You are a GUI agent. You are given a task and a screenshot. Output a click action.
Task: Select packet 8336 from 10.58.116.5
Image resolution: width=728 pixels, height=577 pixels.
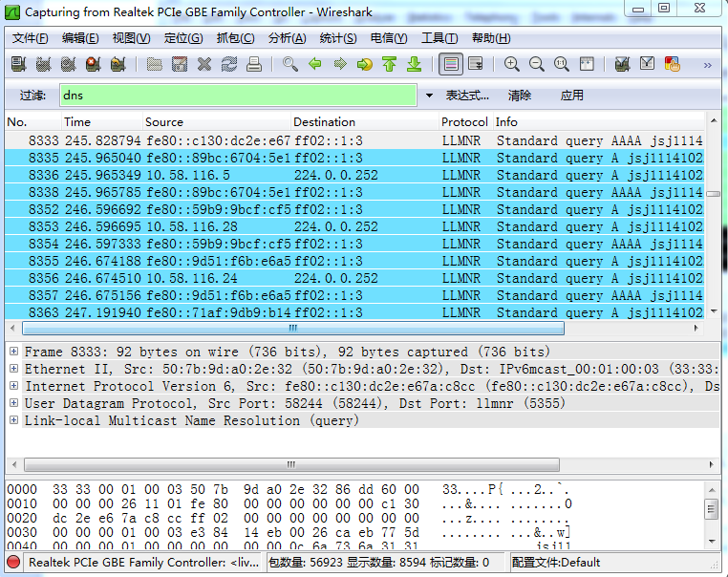point(354,175)
